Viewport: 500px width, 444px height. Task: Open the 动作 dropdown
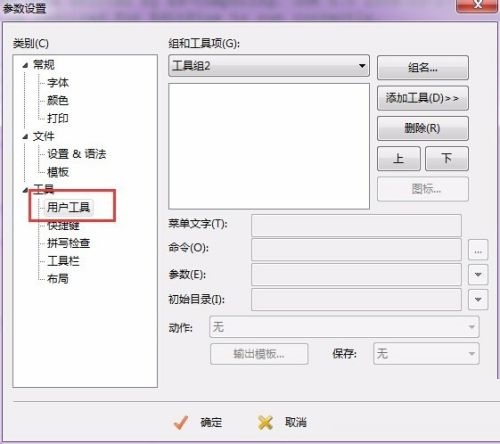[344, 327]
